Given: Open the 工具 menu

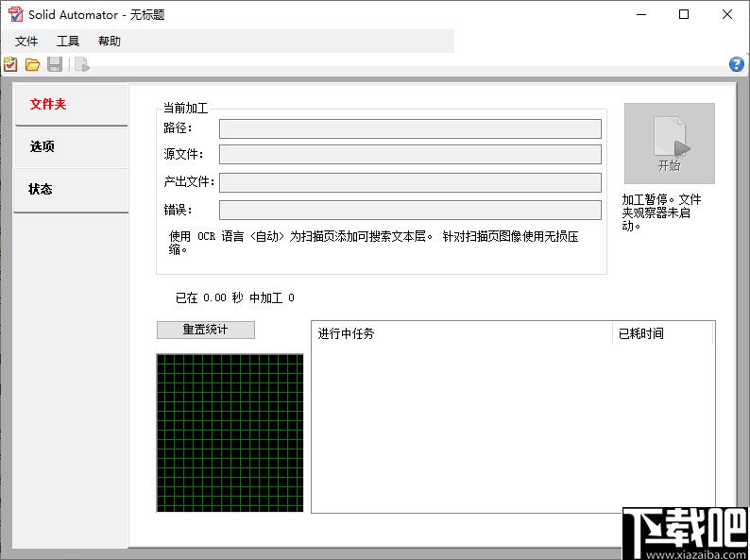Looking at the screenshot, I should click(68, 42).
